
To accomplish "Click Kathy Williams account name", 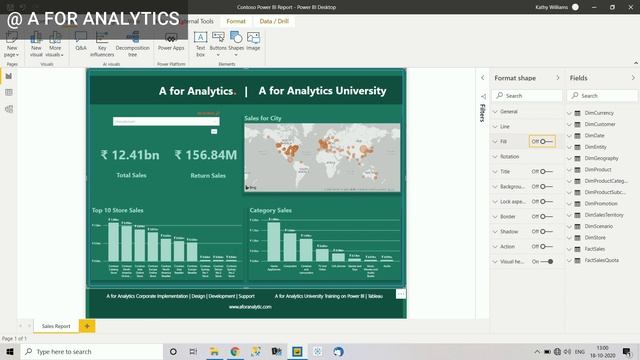I will [551, 7].
